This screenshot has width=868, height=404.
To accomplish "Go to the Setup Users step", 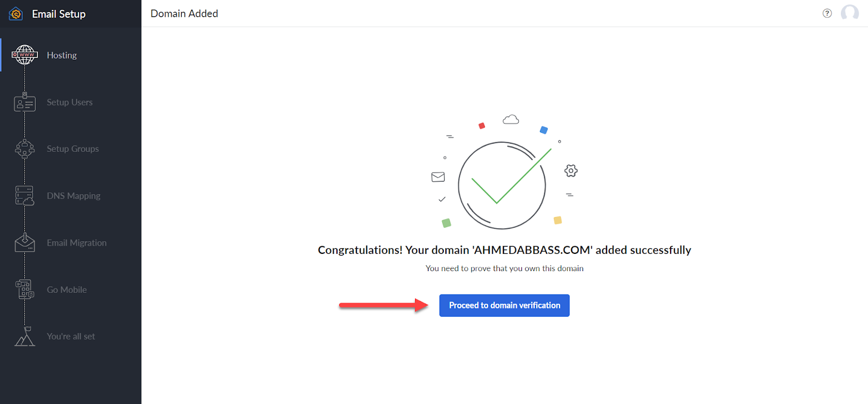I will pos(69,102).
